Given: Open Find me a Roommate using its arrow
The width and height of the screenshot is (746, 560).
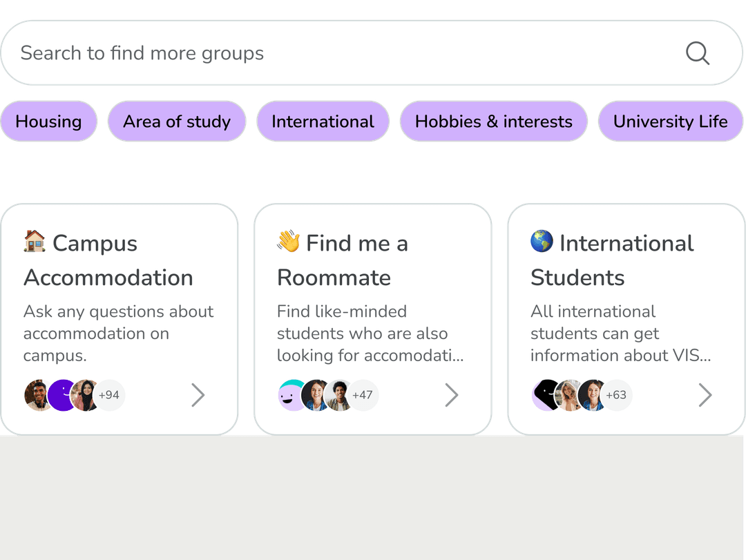Looking at the screenshot, I should click(452, 395).
